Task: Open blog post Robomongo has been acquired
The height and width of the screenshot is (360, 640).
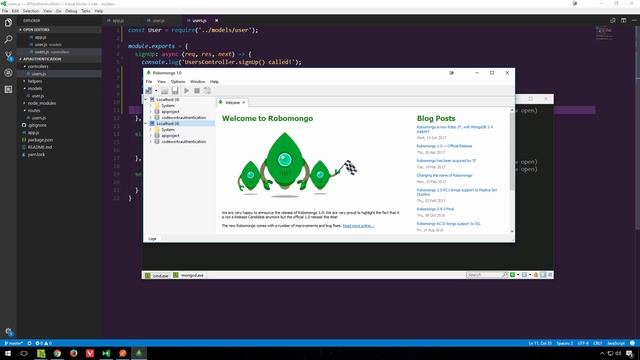Action: [x=446, y=161]
